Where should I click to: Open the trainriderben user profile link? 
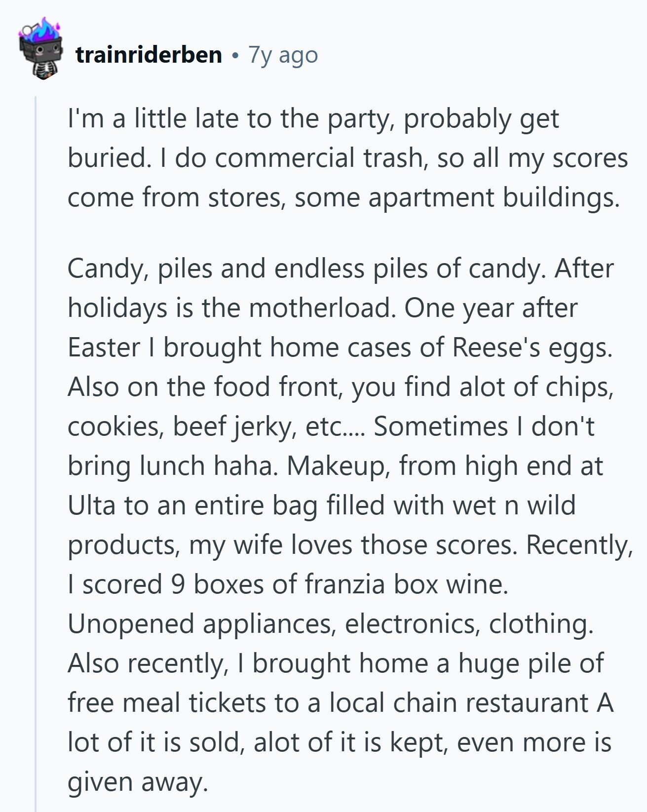[149, 55]
